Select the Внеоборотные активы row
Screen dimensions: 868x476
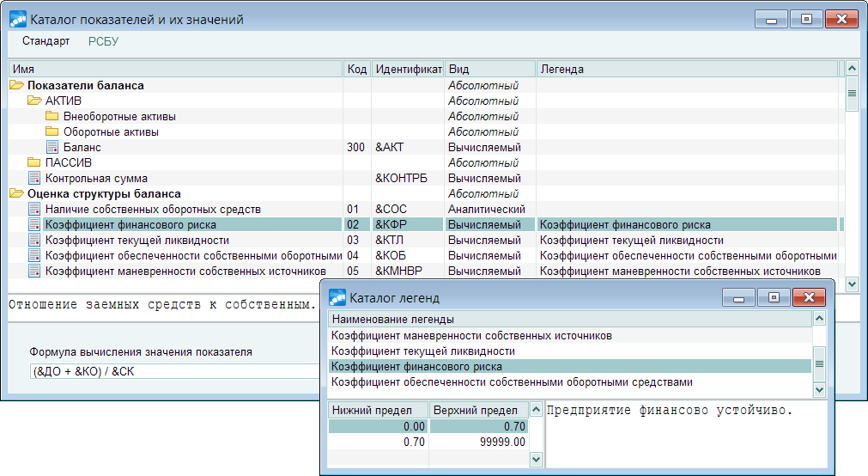119,116
